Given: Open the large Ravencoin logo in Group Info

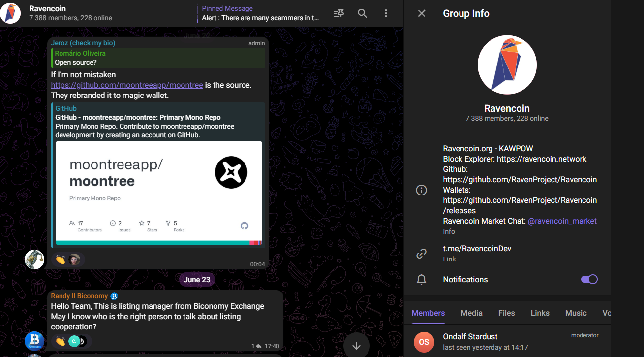Looking at the screenshot, I should 507,65.
